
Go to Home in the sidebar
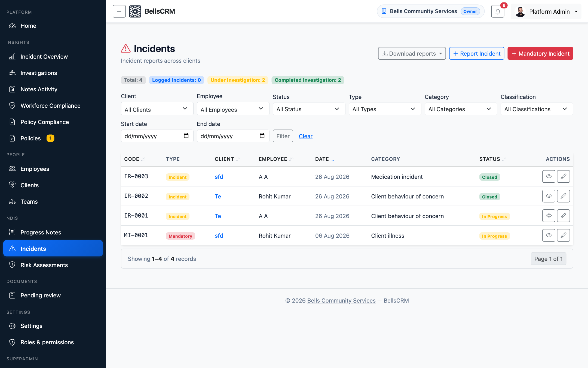tap(53, 26)
